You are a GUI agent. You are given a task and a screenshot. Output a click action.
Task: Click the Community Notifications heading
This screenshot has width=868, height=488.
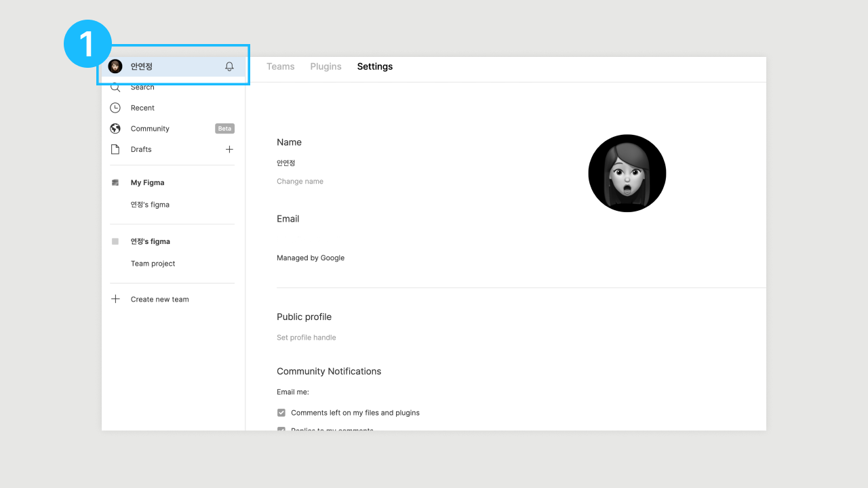click(x=329, y=371)
